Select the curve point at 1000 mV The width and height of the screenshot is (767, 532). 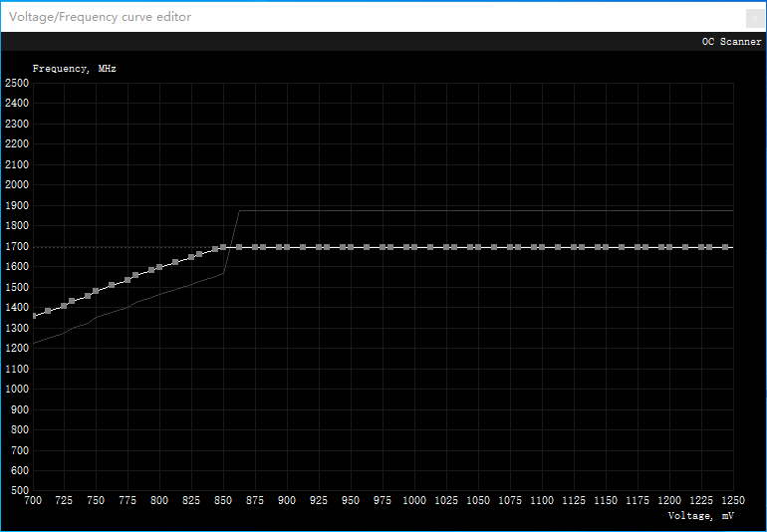point(414,247)
